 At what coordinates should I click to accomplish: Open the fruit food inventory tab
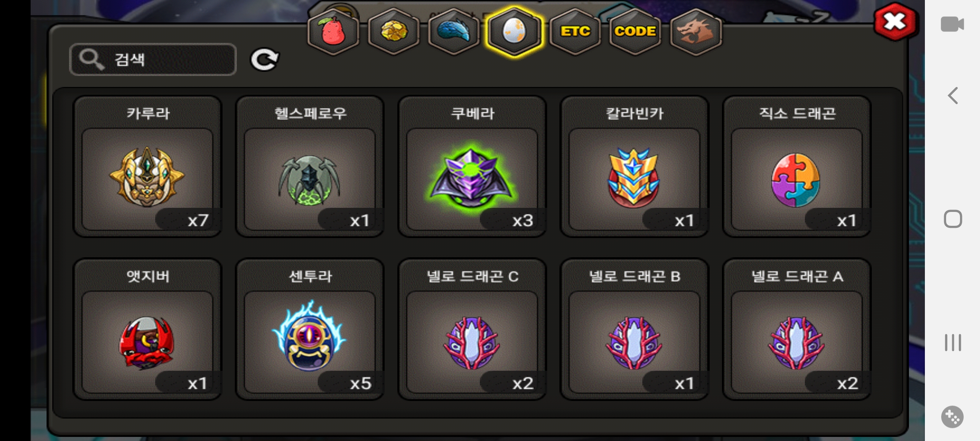coord(333,32)
